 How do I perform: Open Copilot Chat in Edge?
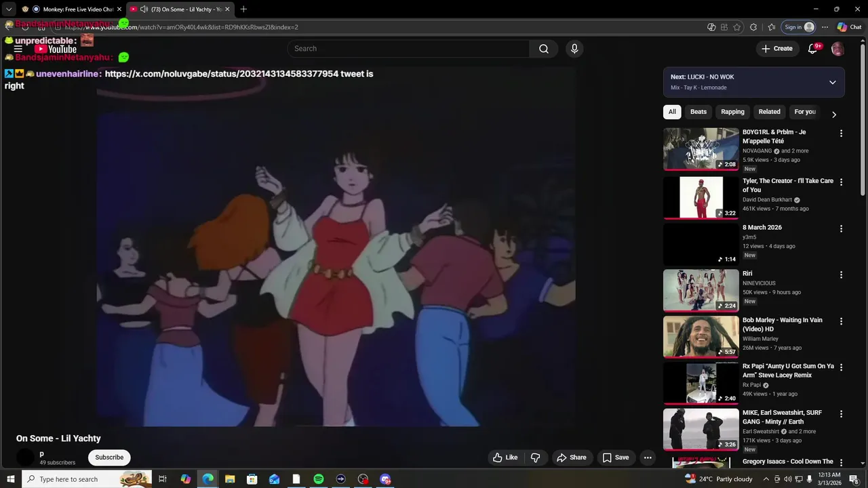pyautogui.click(x=848, y=27)
